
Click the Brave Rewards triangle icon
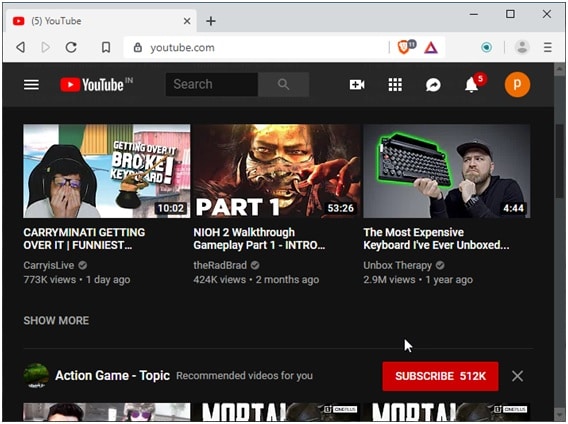[431, 47]
